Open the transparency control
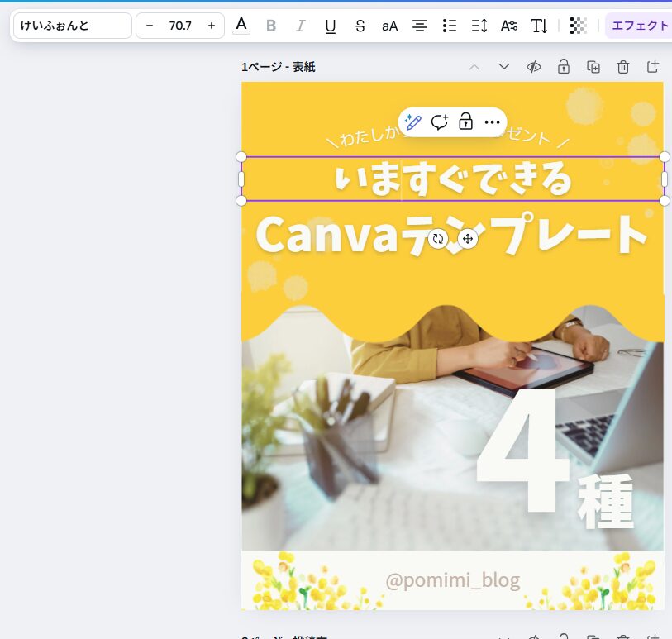 578,26
